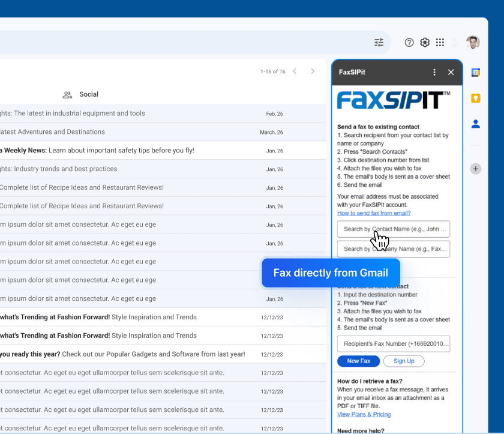Focus Recipient's Fax Number field
This screenshot has width=504, height=434.
click(x=394, y=344)
